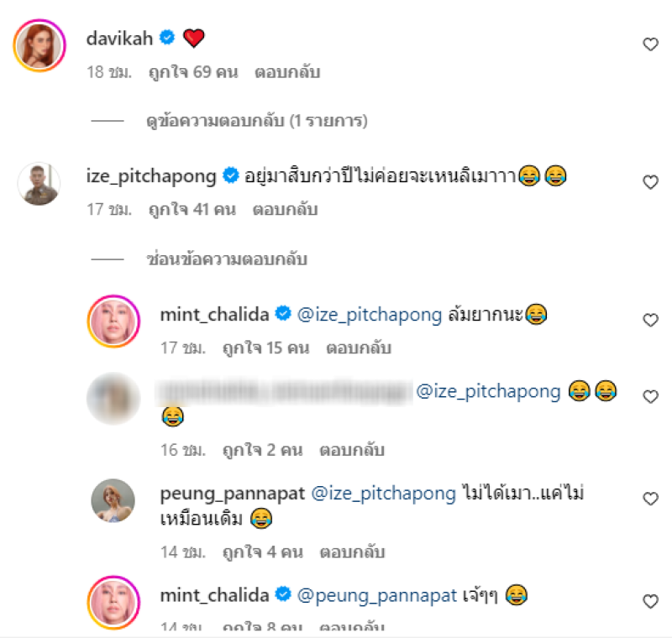Open peung_pannapat's profile photo
The height and width of the screenshot is (638, 672).
pos(113,500)
